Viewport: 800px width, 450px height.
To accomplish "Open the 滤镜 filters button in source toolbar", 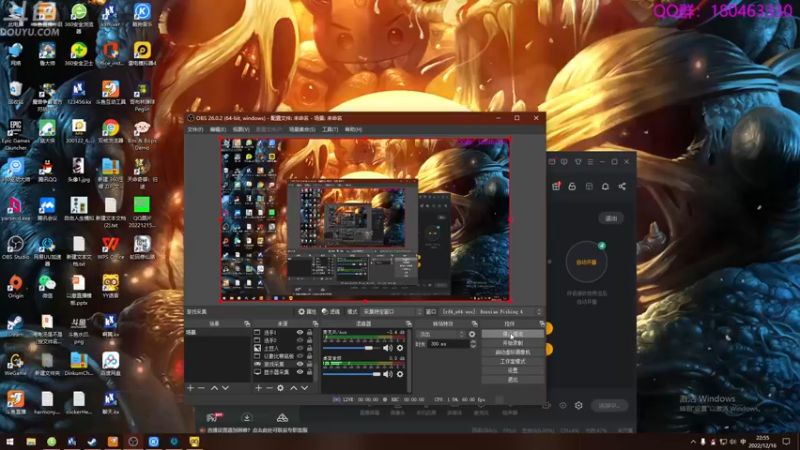I will point(331,312).
